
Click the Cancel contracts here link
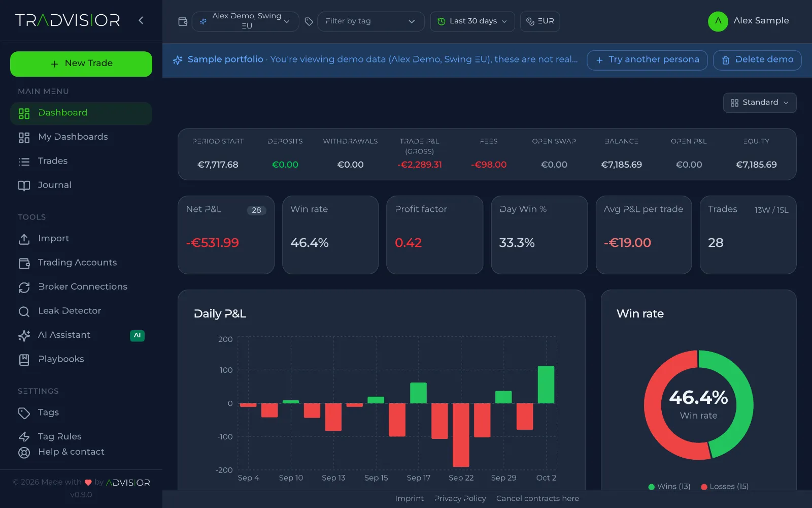[x=537, y=498]
